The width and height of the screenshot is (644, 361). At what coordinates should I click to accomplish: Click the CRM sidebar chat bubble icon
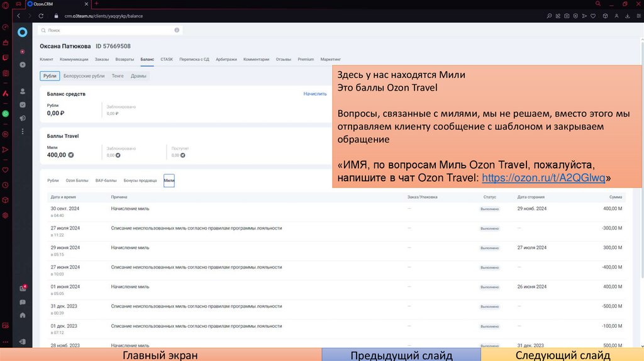23,303
